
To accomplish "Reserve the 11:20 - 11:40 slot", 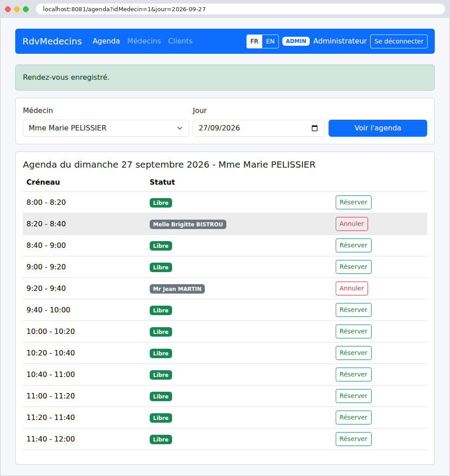I will click(354, 418).
